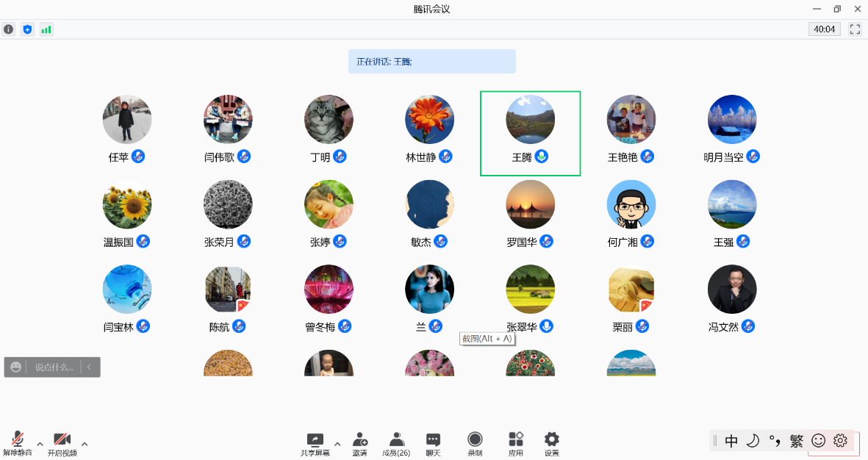Open the emoji picker beside chat box

pos(16,367)
